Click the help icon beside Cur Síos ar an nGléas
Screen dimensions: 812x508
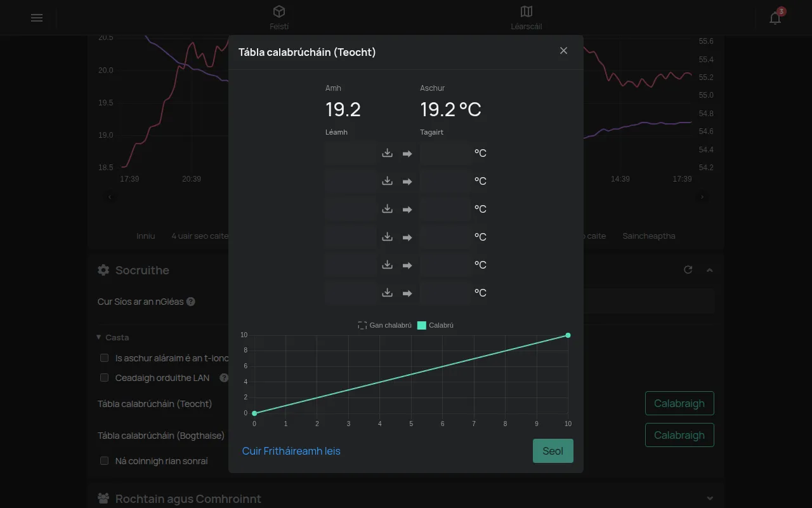coord(191,302)
